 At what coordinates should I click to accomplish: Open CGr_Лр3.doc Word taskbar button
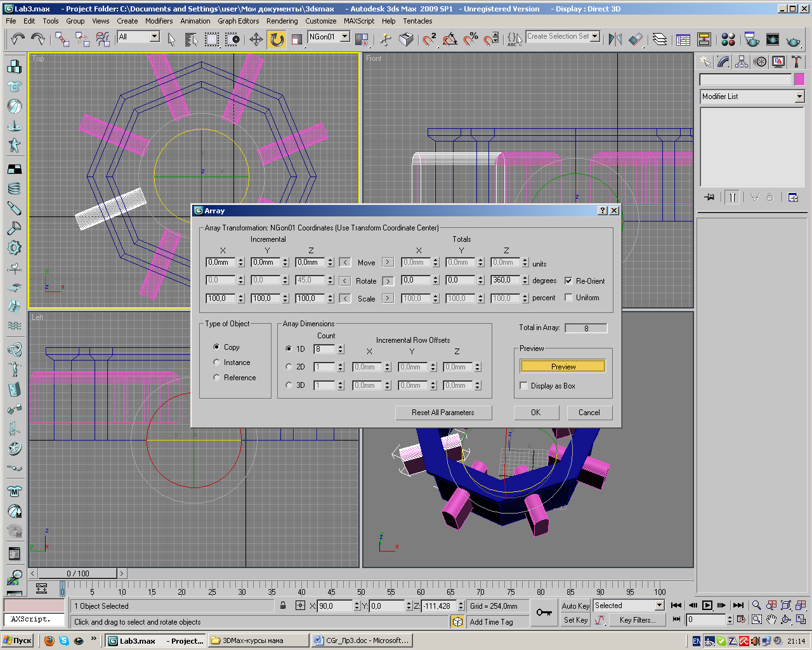click(362, 640)
